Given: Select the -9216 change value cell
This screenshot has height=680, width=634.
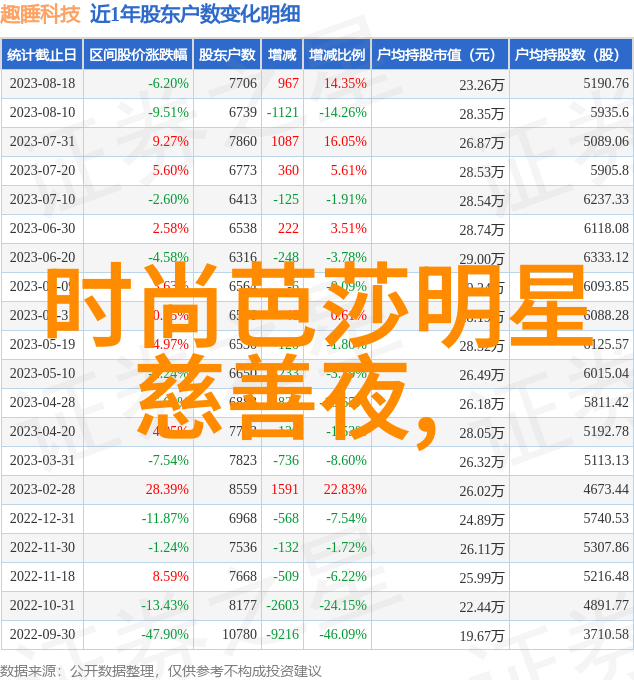Looking at the screenshot, I should [x=282, y=634].
